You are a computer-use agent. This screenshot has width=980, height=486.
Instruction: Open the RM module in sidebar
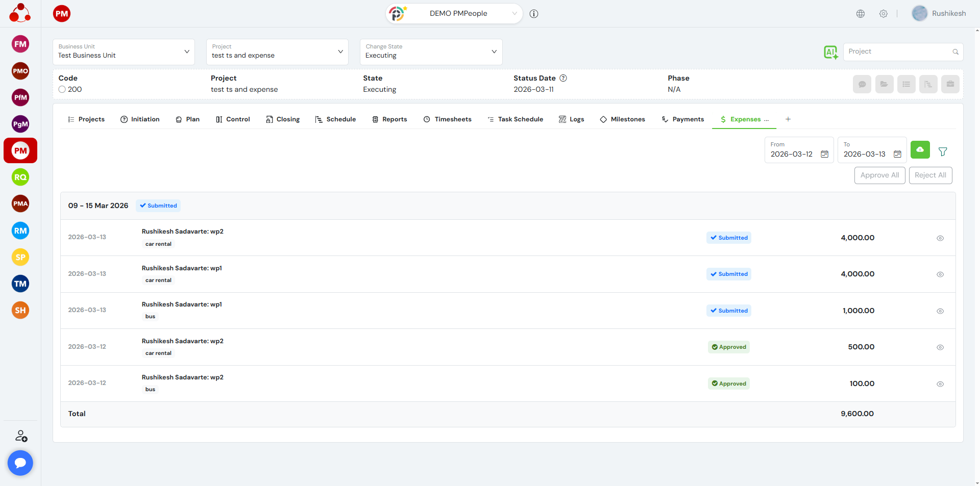[x=20, y=231]
